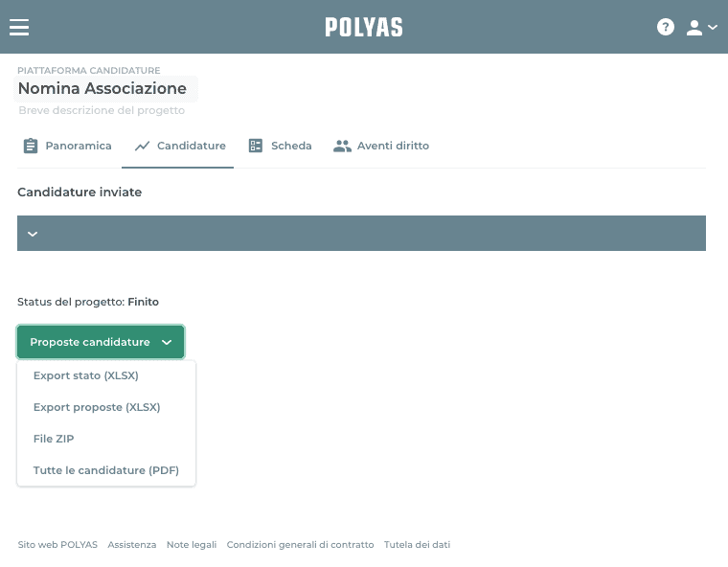728x567 pixels.
Task: Click the Aventi diritto people icon
Action: pyautogui.click(x=342, y=147)
